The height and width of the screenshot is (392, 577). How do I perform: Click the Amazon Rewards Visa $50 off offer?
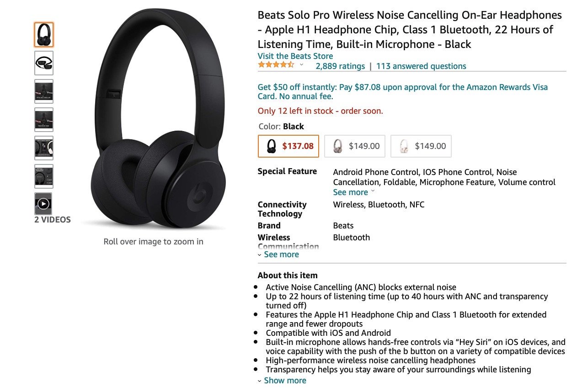point(403,92)
